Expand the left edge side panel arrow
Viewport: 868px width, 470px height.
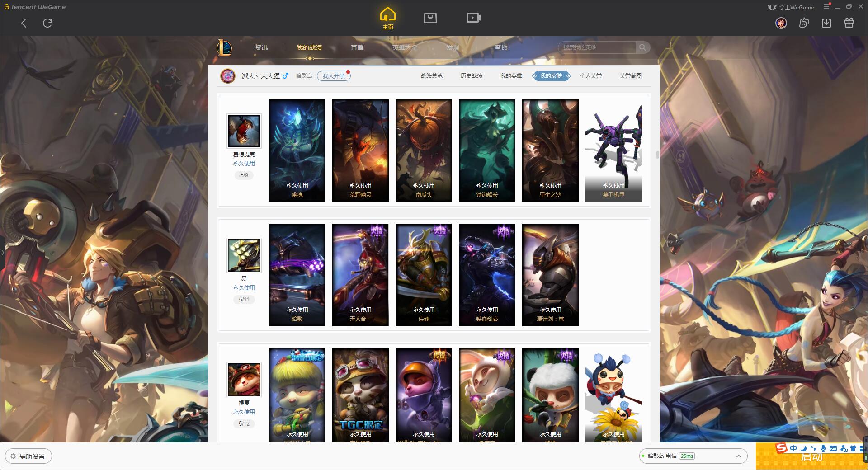(2, 253)
